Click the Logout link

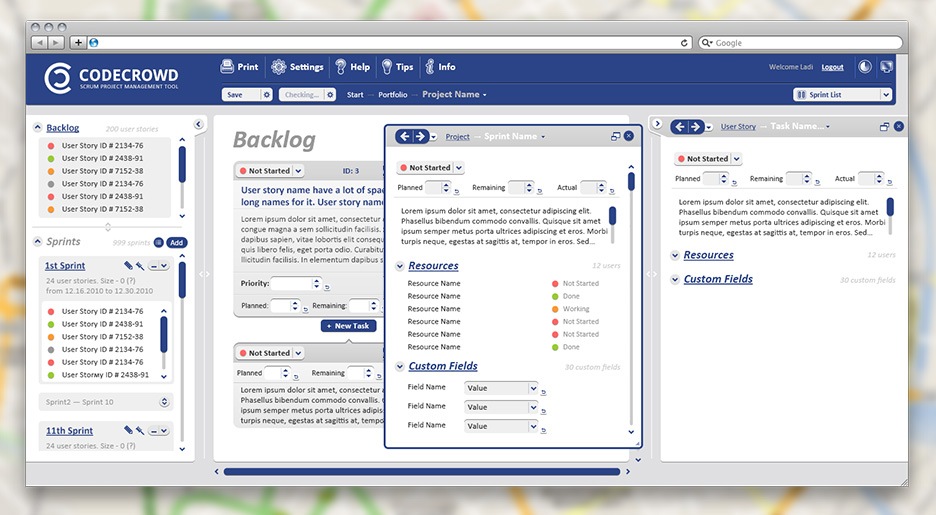832,67
